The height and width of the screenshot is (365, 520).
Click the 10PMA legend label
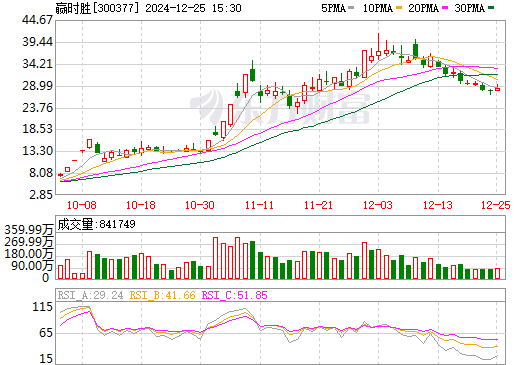(x=378, y=8)
